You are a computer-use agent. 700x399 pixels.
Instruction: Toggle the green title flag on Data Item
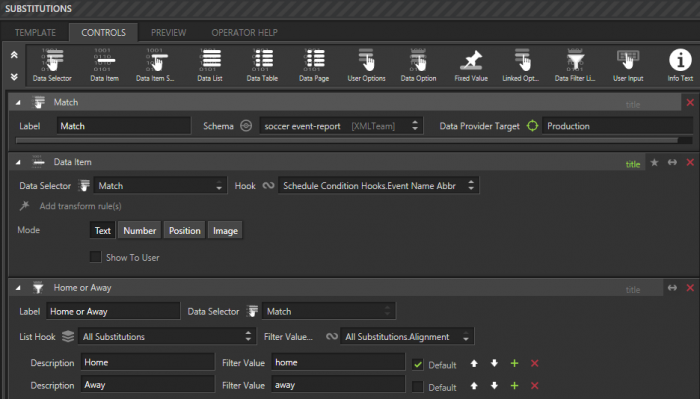(633, 164)
